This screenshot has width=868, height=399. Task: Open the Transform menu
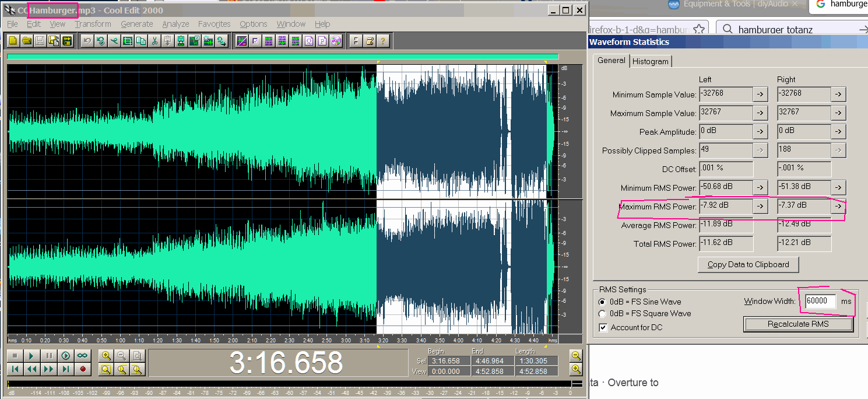pos(93,24)
